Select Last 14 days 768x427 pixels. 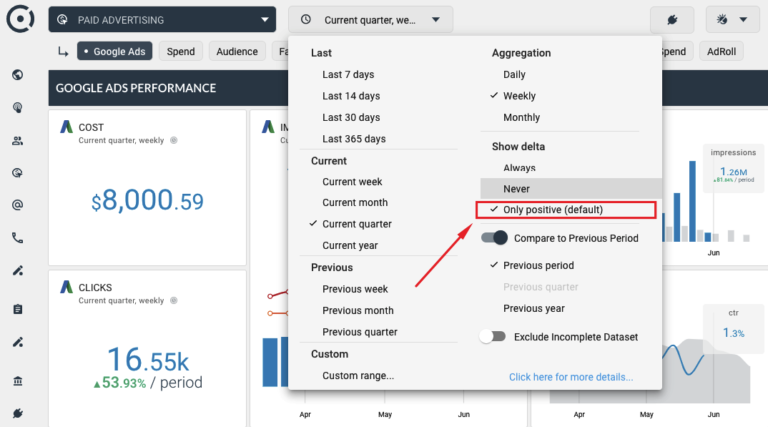tap(351, 96)
